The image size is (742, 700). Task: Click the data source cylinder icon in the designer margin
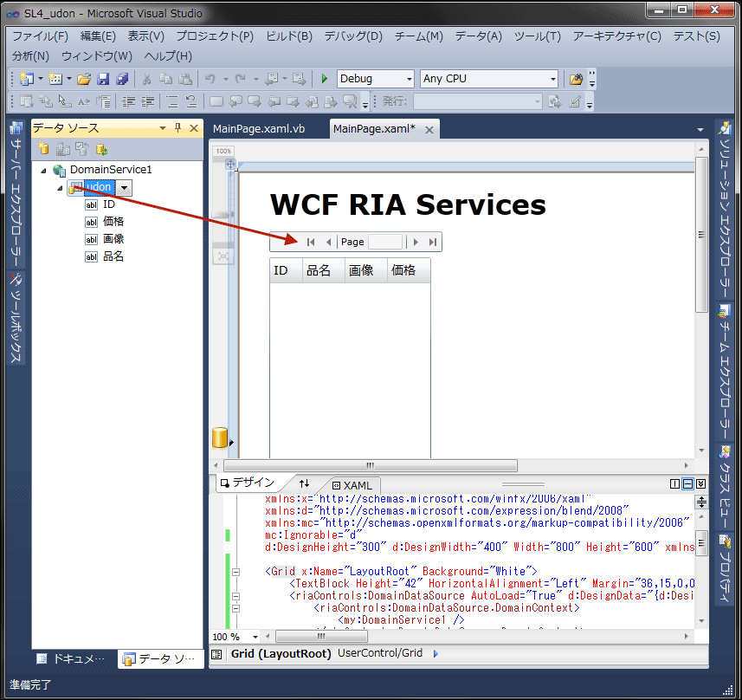pyautogui.click(x=220, y=437)
